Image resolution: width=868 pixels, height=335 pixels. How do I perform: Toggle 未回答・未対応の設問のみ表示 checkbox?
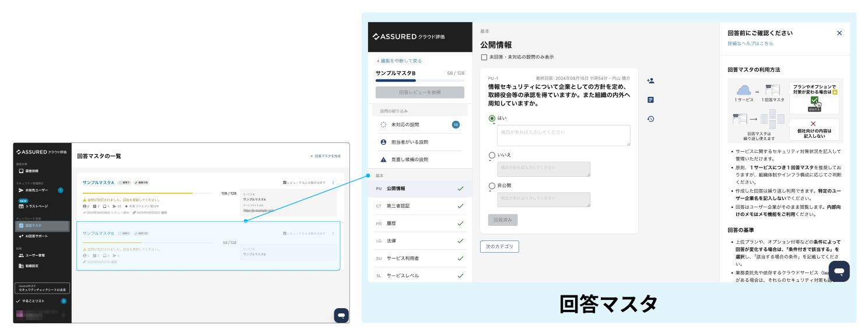click(x=484, y=57)
